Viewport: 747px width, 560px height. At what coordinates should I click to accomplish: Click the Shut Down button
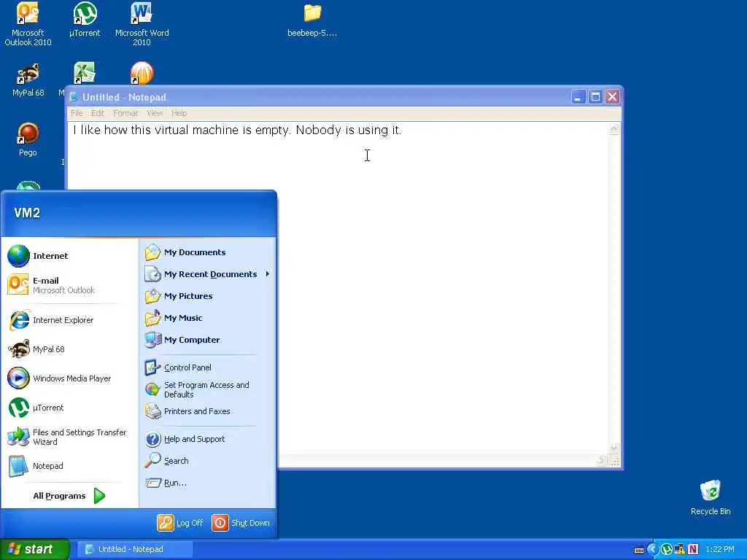point(241,523)
